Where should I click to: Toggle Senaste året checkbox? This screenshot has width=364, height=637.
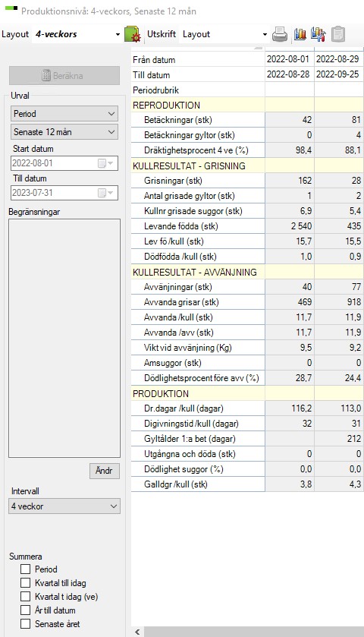pos(25,623)
